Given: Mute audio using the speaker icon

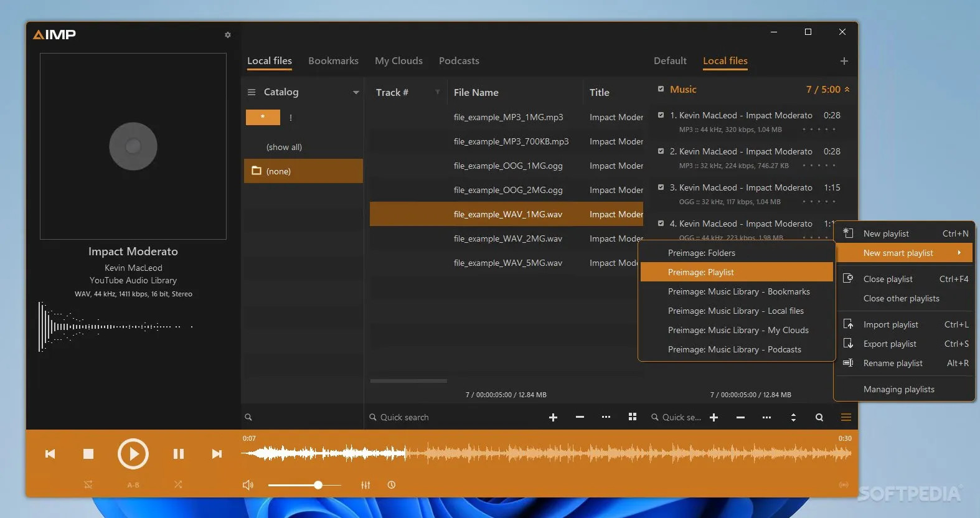Looking at the screenshot, I should coord(248,485).
